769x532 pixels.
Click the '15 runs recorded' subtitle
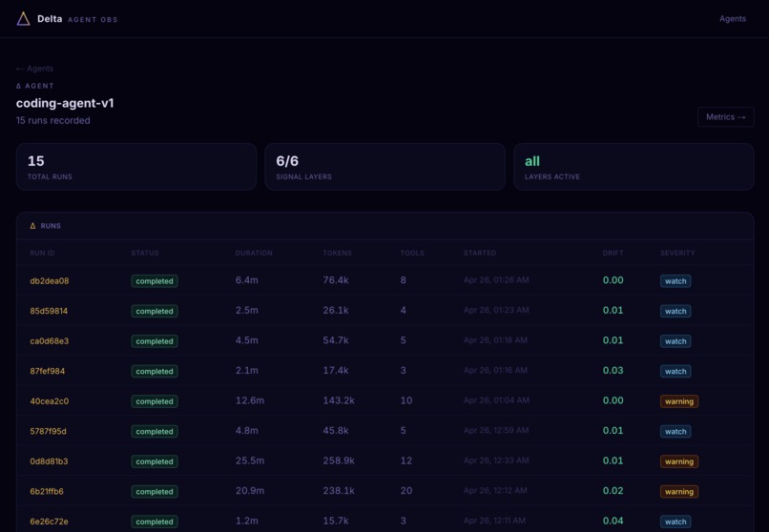[x=53, y=120]
